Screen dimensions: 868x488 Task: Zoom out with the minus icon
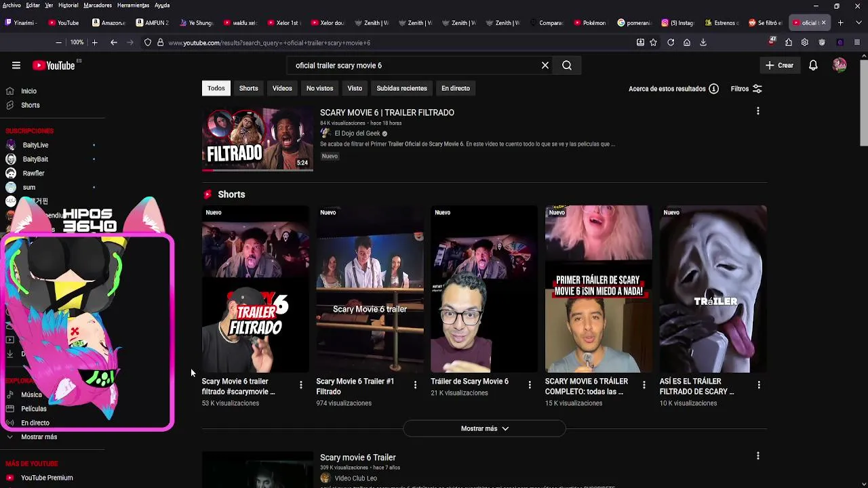pos(59,42)
